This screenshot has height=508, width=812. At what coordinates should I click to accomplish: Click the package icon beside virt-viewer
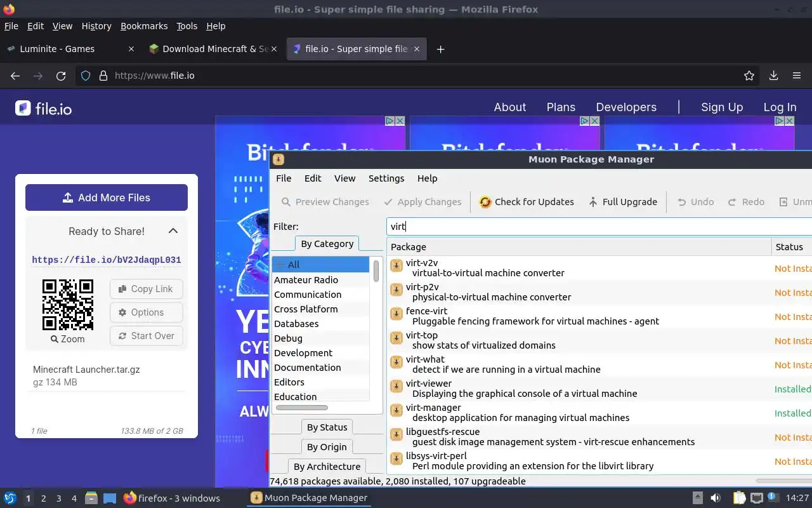coord(396,386)
